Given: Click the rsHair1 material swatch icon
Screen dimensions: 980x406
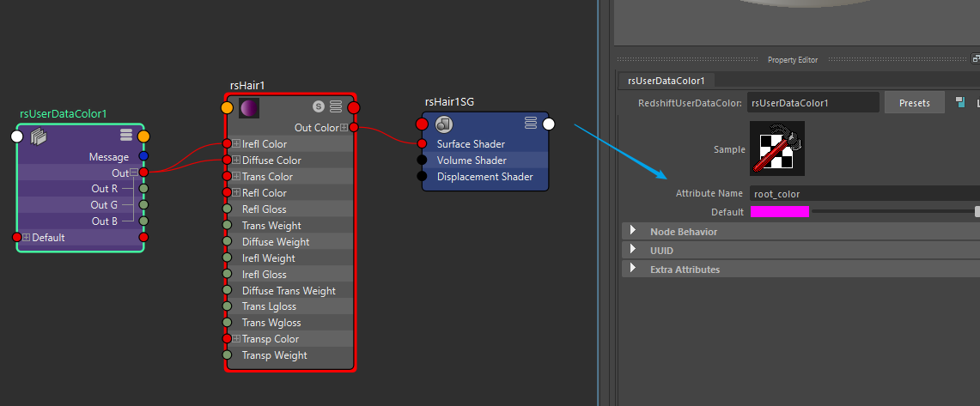Looking at the screenshot, I should (249, 107).
